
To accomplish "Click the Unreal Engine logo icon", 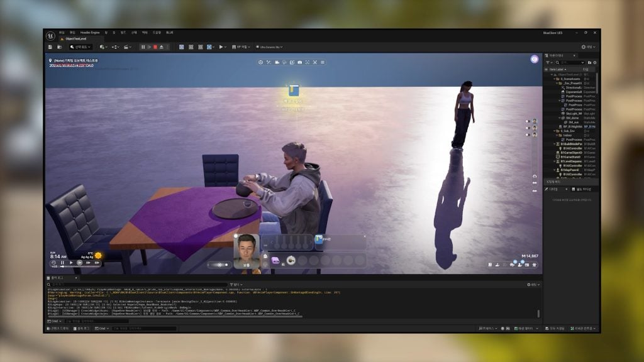I will pos(50,35).
